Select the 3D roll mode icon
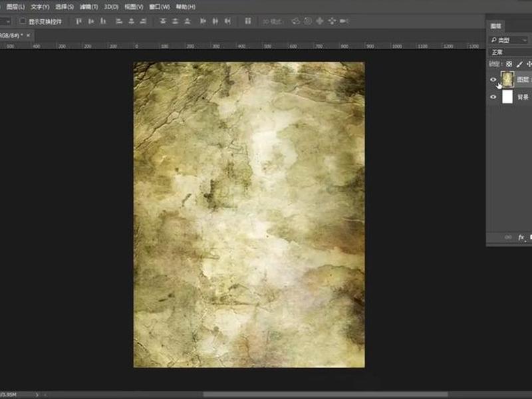 [x=308, y=21]
